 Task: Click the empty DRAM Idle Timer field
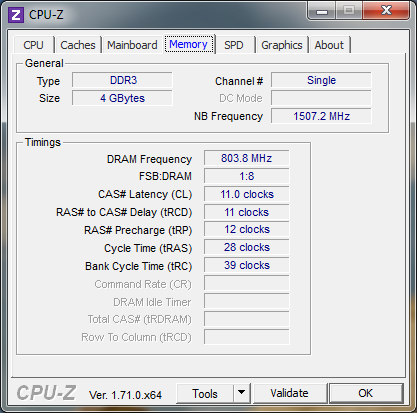(247, 301)
